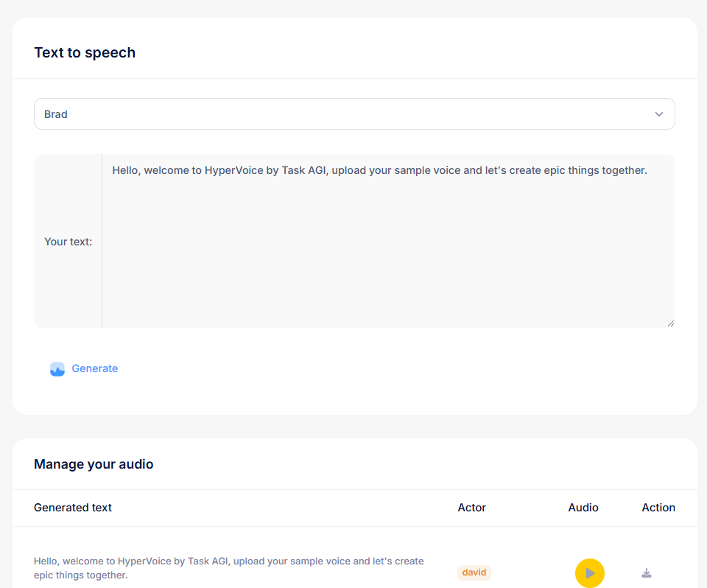
Task: Select the Generated text column header
Action: (x=73, y=508)
